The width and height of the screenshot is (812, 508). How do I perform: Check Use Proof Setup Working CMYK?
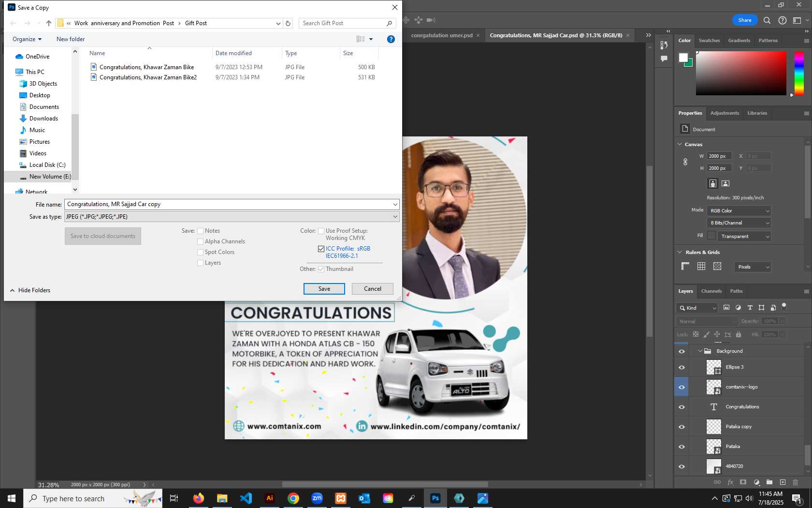click(321, 231)
